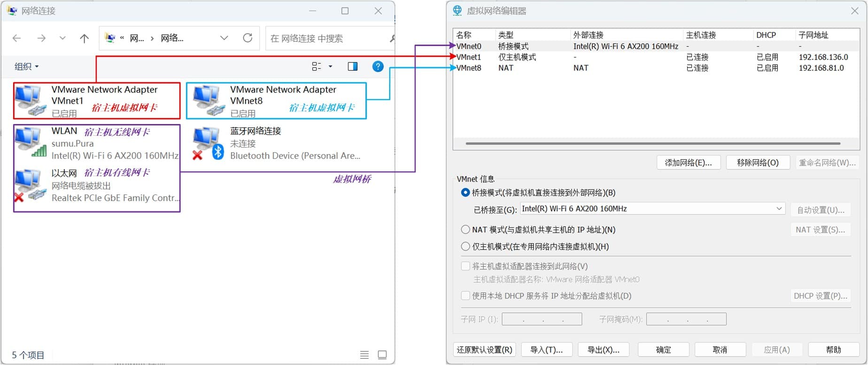Select host-only mode (仅主机模式) radio button
868x365 pixels.
click(465, 247)
